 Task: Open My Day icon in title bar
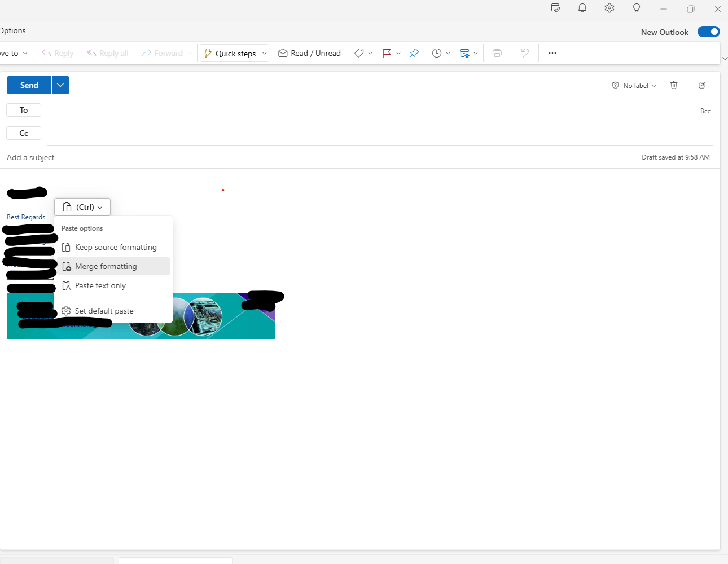(x=555, y=8)
